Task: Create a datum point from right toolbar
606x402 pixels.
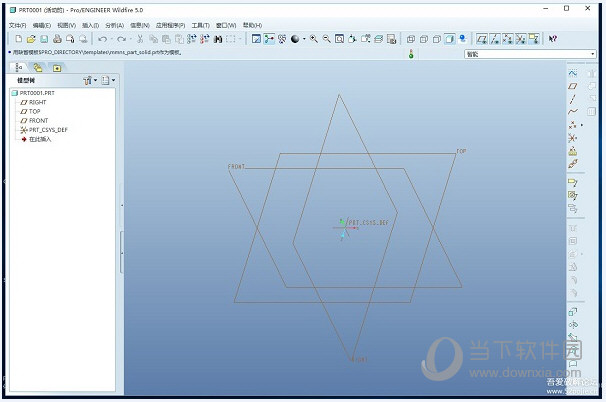Action: 573,125
